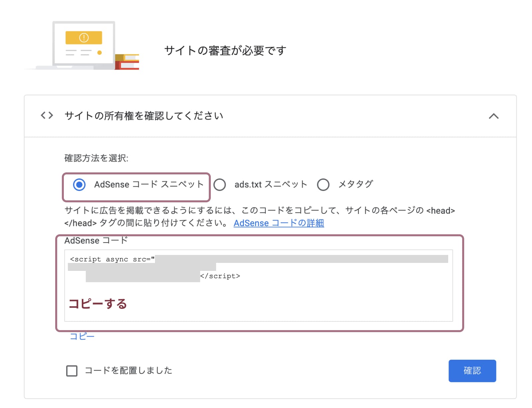Click the AdSense コード field label
This screenshot has width=532, height=408.
[x=96, y=240]
